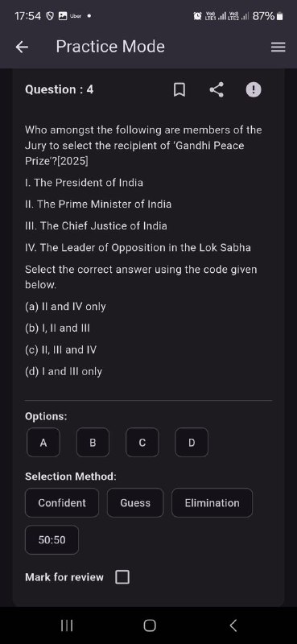Choose Confident selection method
Viewport: 297px width, 644px height.
point(62,502)
